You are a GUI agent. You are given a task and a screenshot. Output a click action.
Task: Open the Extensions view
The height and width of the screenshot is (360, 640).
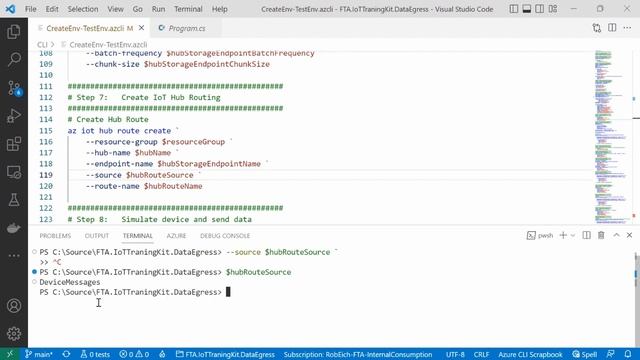[x=14, y=144]
